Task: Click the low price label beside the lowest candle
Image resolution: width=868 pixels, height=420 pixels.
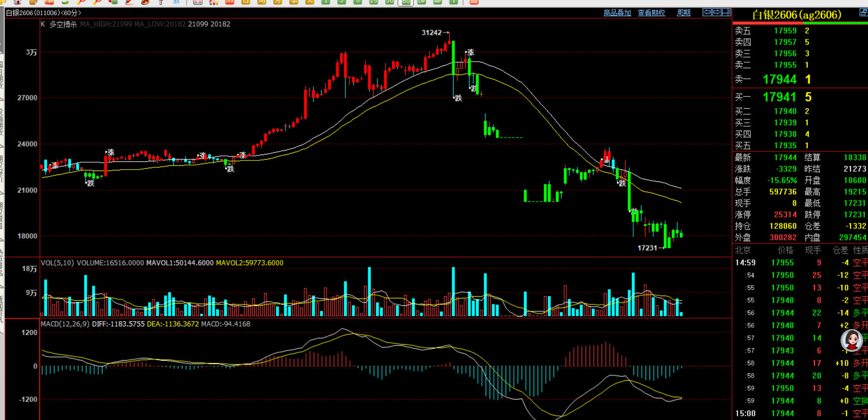Action: 647,248
